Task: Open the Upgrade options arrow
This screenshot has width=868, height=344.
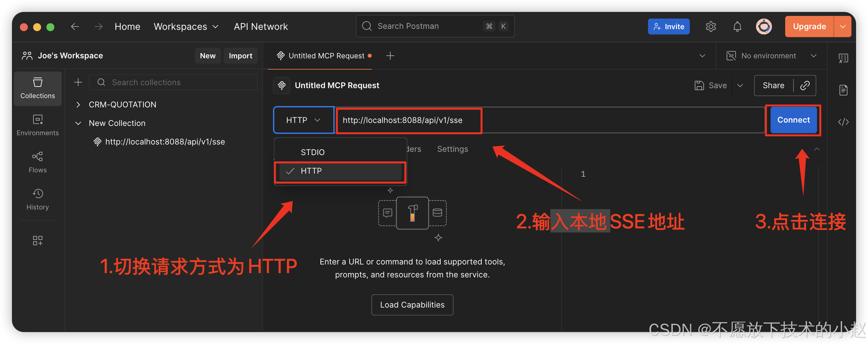Action: (x=843, y=26)
